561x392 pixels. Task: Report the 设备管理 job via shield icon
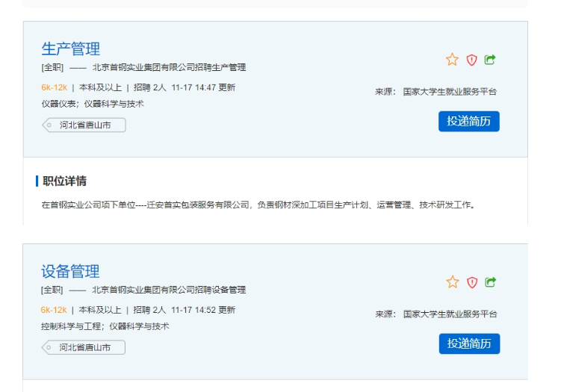471,282
